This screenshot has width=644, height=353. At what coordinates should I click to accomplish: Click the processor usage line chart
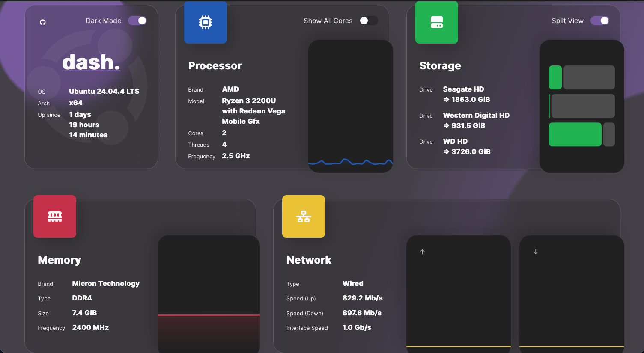click(x=351, y=106)
